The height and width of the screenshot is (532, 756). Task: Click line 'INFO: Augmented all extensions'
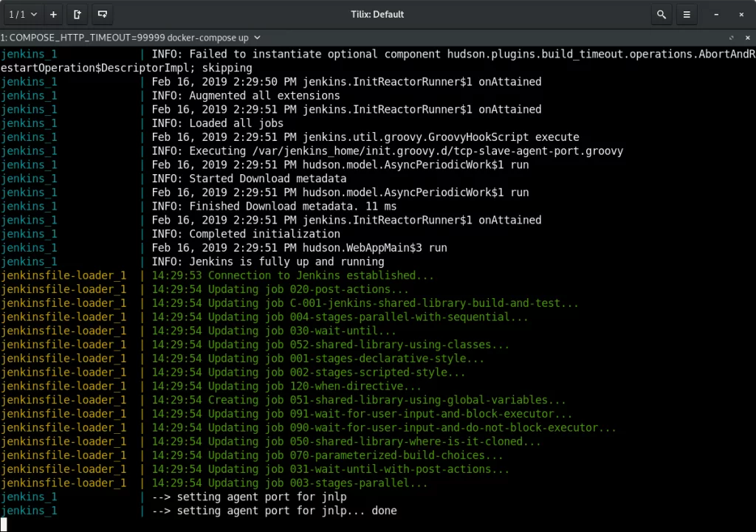click(246, 96)
